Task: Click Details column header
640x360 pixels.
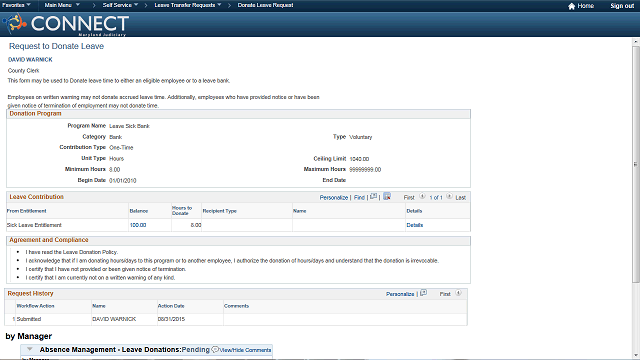Action: 414,211
